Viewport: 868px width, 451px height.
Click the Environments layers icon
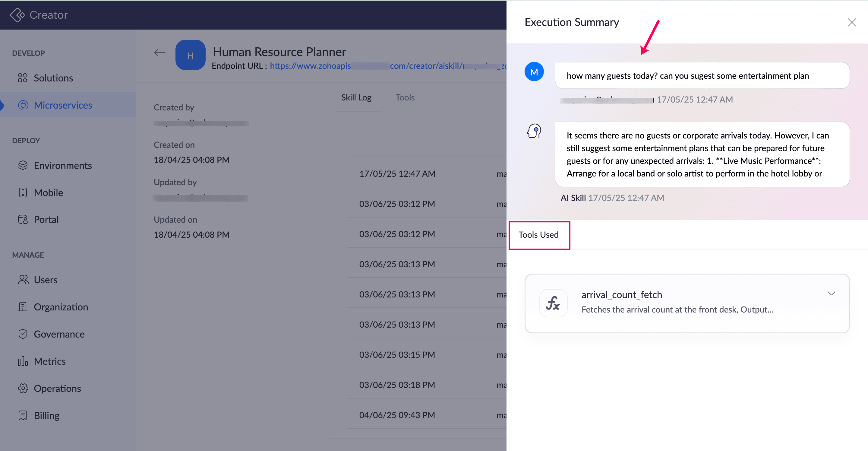click(x=23, y=166)
